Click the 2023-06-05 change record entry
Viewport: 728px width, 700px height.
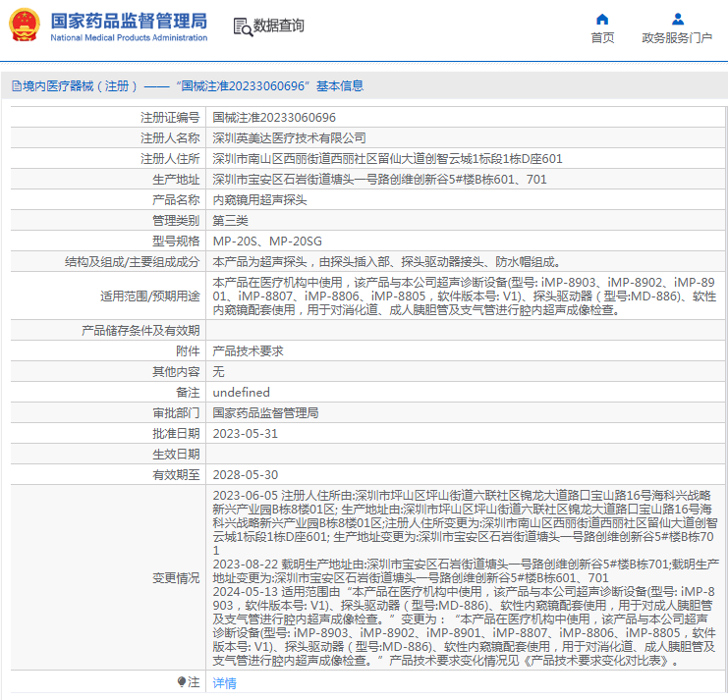[x=465, y=523]
